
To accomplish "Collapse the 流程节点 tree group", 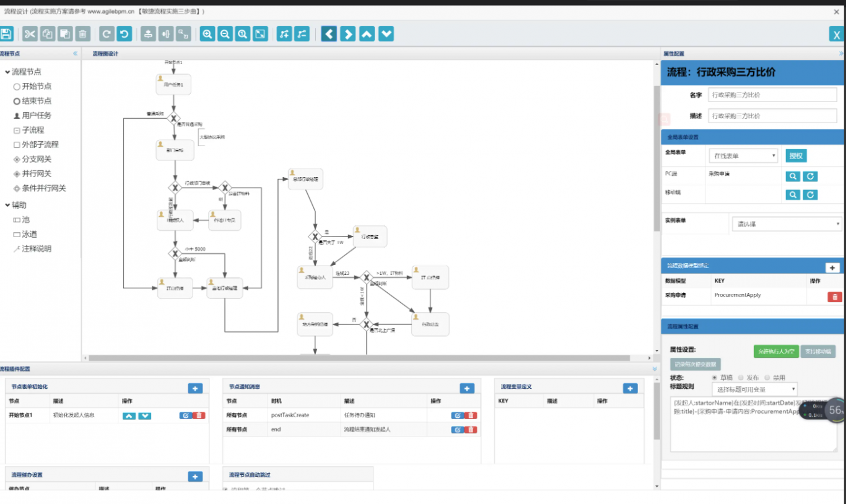I will tap(7, 72).
